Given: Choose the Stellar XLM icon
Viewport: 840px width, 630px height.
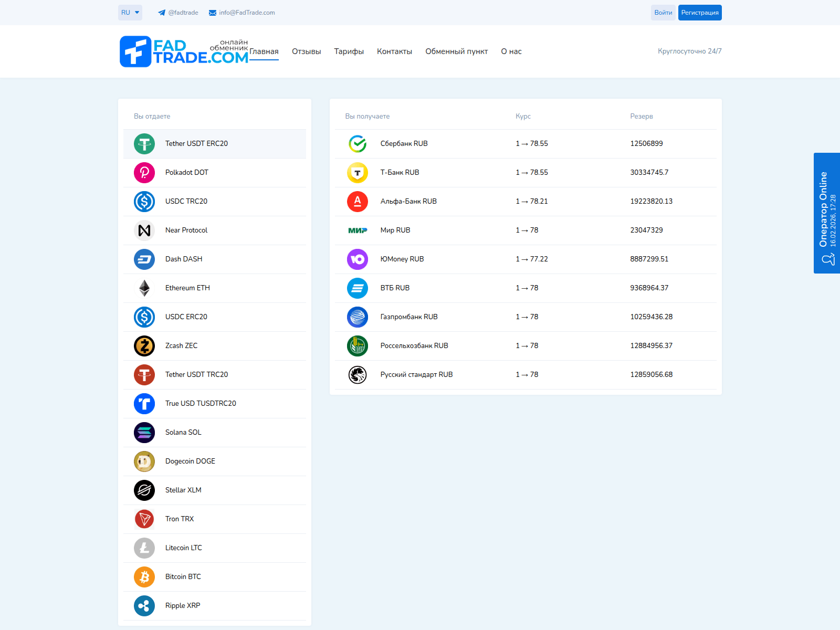Looking at the screenshot, I should (x=144, y=490).
